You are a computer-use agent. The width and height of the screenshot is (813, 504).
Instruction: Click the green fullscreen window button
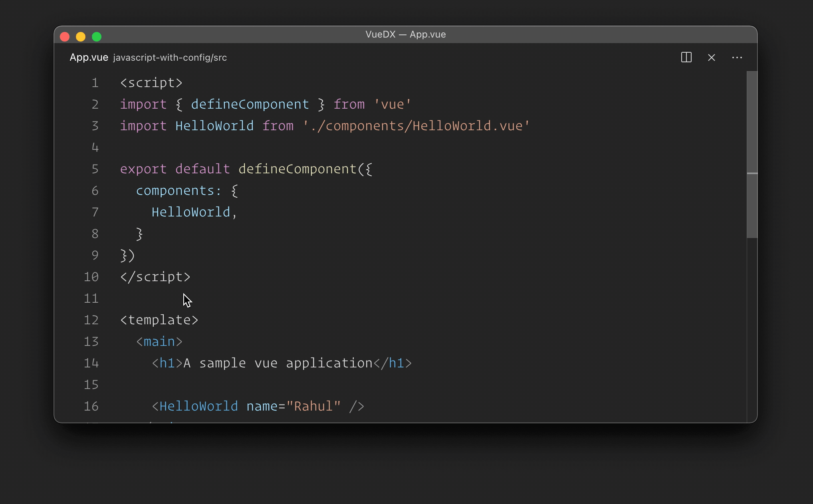tap(97, 37)
